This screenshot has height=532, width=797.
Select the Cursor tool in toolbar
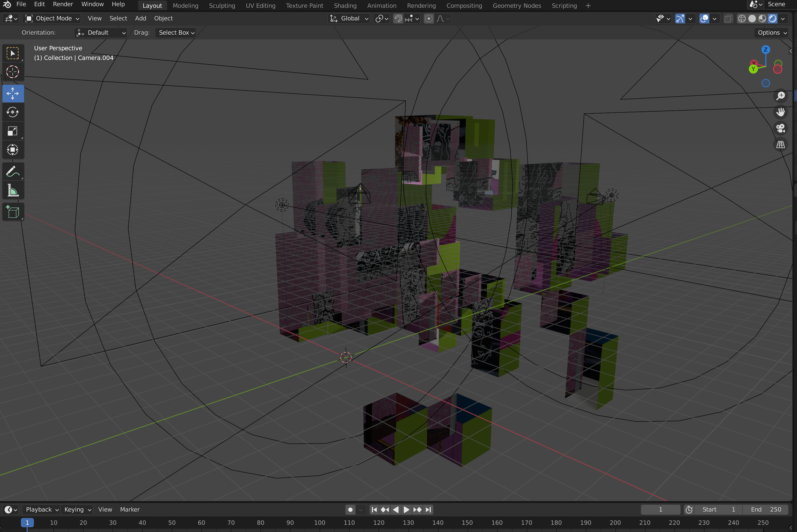click(13, 72)
